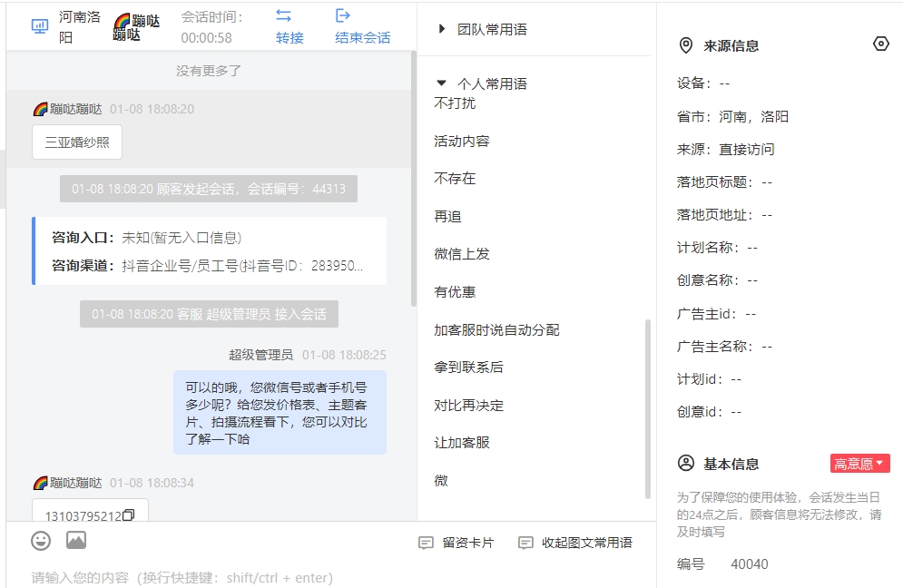Click the 超级管理员 reply message bubble

pyautogui.click(x=280, y=413)
